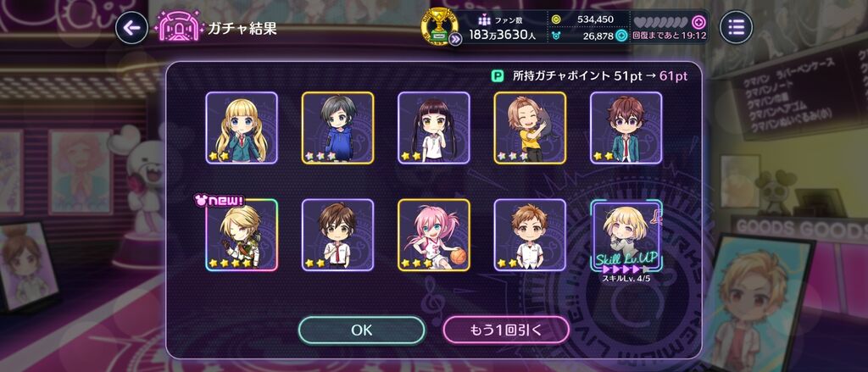Expand the trophy double-arrow chevron
868x372 pixels.
455,39
